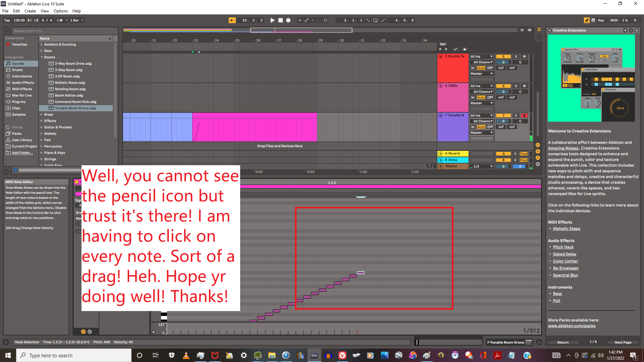Image resolution: width=644 pixels, height=362 pixels.
Task: Click the Arrangement Record button
Action: pyautogui.click(x=288, y=20)
